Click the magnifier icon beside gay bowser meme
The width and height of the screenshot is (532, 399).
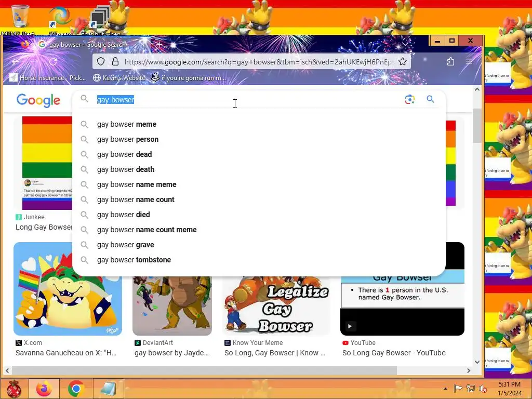click(x=84, y=124)
